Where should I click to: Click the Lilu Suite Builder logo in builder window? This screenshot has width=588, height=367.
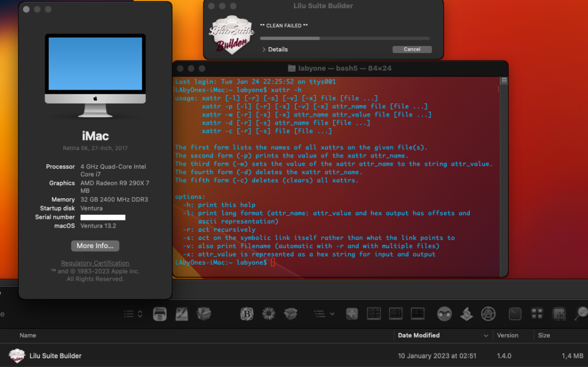pyautogui.click(x=231, y=35)
